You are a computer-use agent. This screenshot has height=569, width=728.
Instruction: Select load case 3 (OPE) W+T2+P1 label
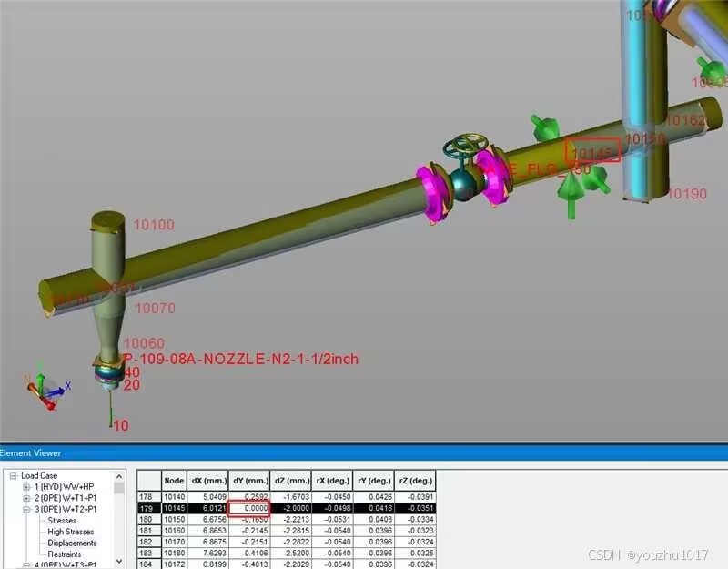(66, 510)
